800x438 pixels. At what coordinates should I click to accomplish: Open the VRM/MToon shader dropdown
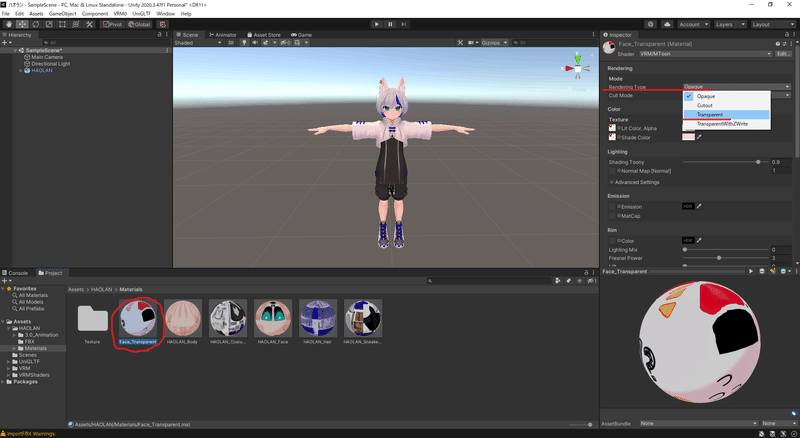(706, 54)
